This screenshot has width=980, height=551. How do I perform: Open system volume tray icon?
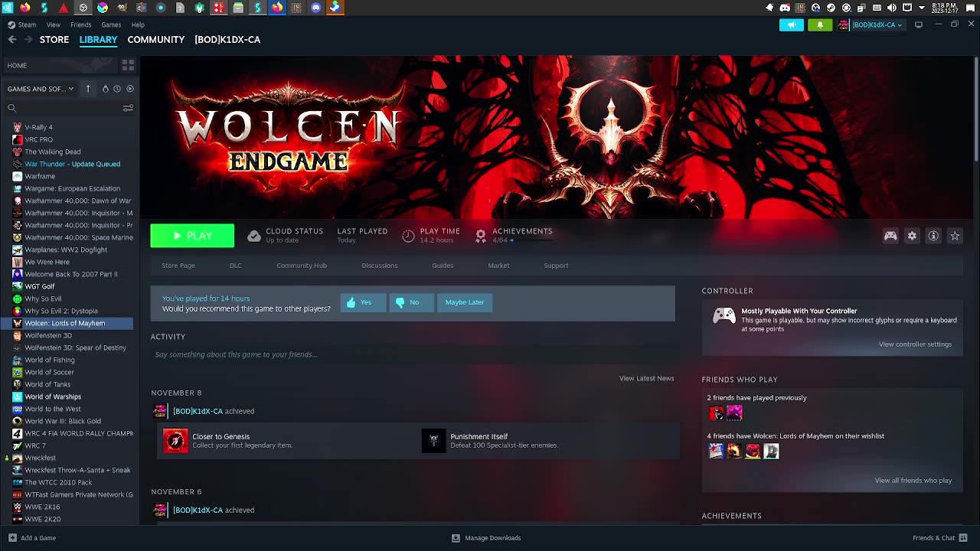tap(892, 8)
